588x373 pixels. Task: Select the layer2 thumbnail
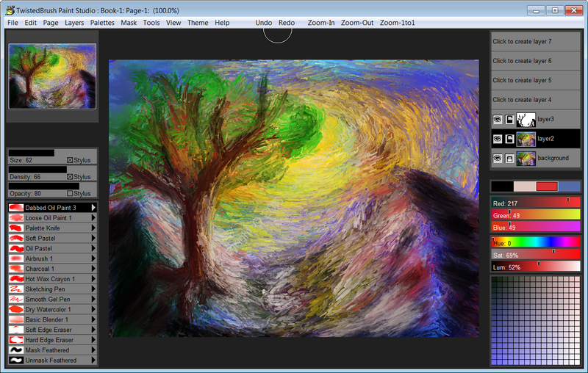click(x=526, y=139)
